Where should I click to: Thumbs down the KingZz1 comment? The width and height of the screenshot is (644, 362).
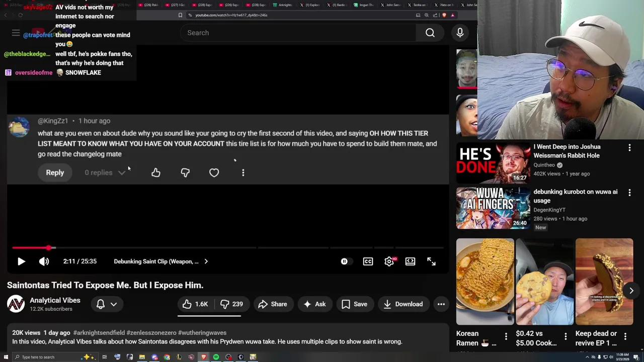tap(185, 172)
